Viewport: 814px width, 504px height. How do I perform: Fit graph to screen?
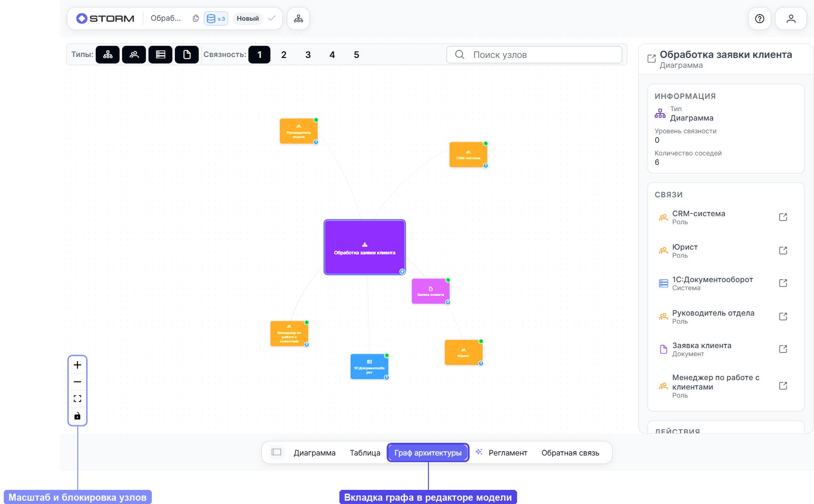click(77, 399)
